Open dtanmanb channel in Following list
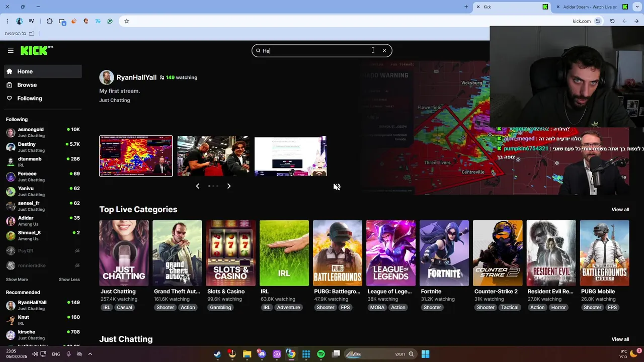Screen dimensions: 644x362 coord(43,161)
